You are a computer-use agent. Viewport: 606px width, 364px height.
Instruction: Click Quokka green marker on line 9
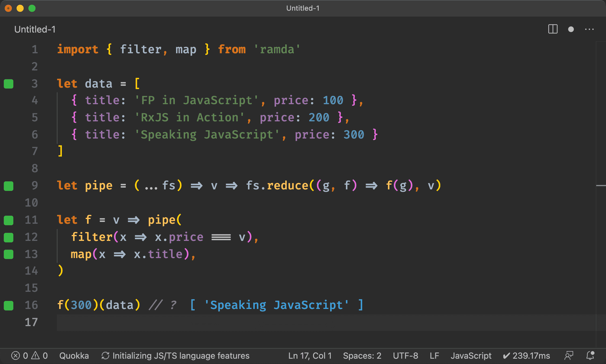tap(9, 186)
